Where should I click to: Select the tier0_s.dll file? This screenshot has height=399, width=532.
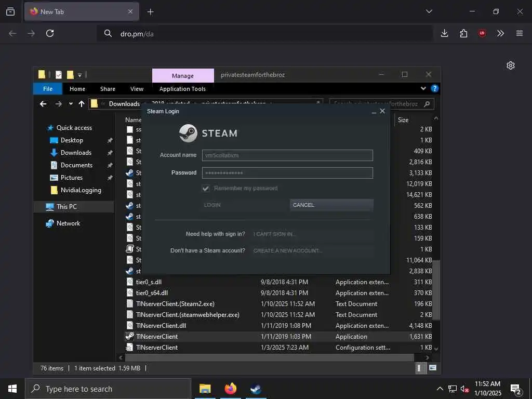pyautogui.click(x=149, y=282)
